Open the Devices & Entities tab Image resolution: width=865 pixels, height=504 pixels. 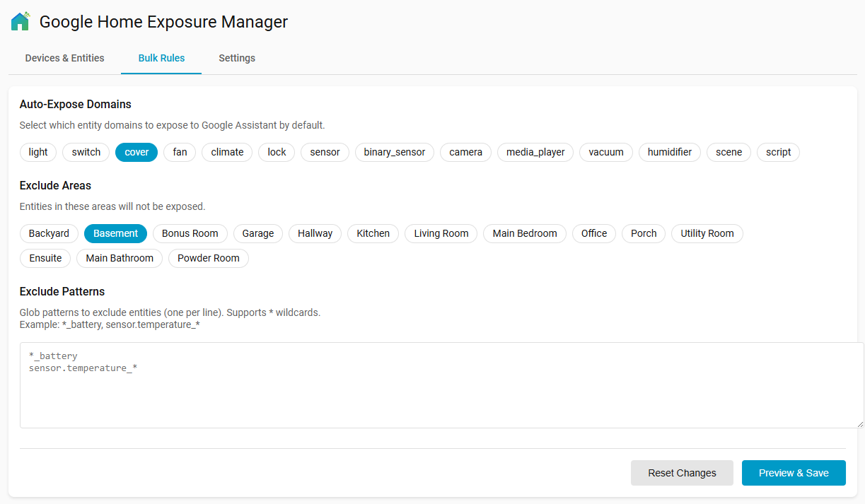pyautogui.click(x=64, y=58)
